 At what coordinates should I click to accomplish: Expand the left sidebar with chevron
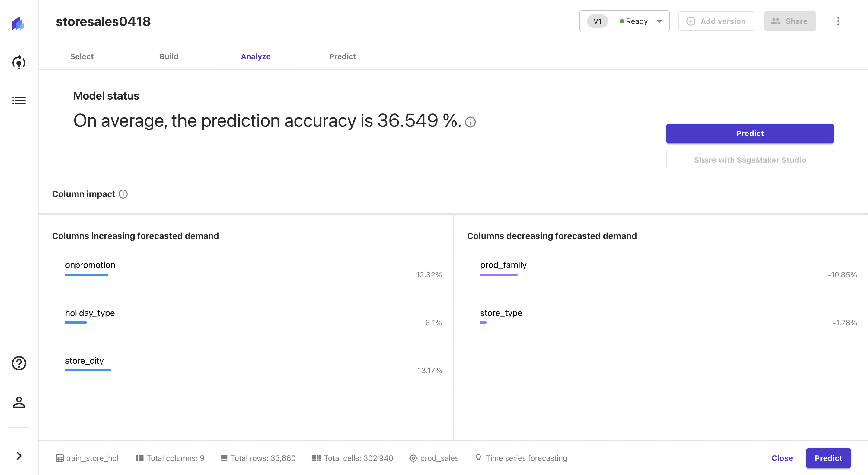(x=19, y=456)
